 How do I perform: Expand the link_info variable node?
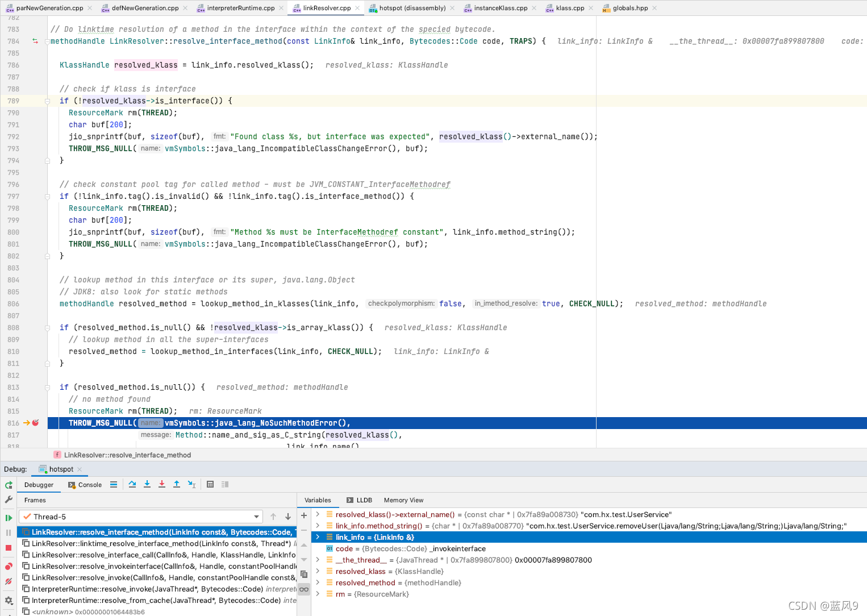[318, 537]
